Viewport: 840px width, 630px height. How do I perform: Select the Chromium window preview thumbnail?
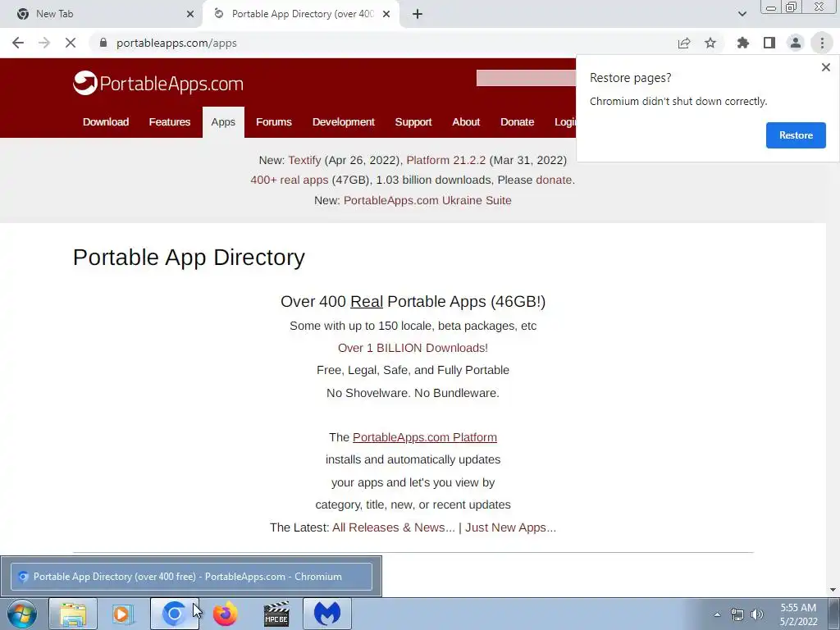191,577
